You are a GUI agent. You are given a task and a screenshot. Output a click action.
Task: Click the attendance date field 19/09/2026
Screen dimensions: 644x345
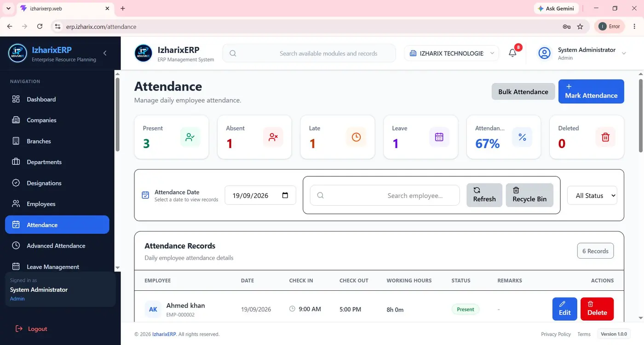(x=260, y=195)
